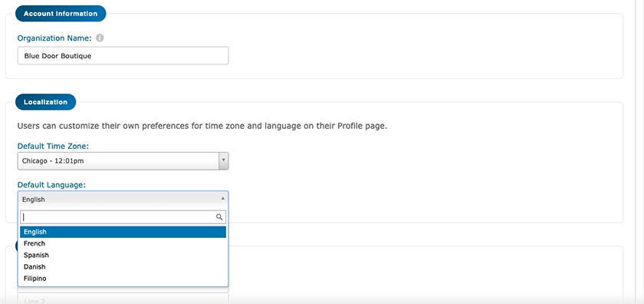
Task: Click the magnifier icon in language search
Action: (219, 216)
